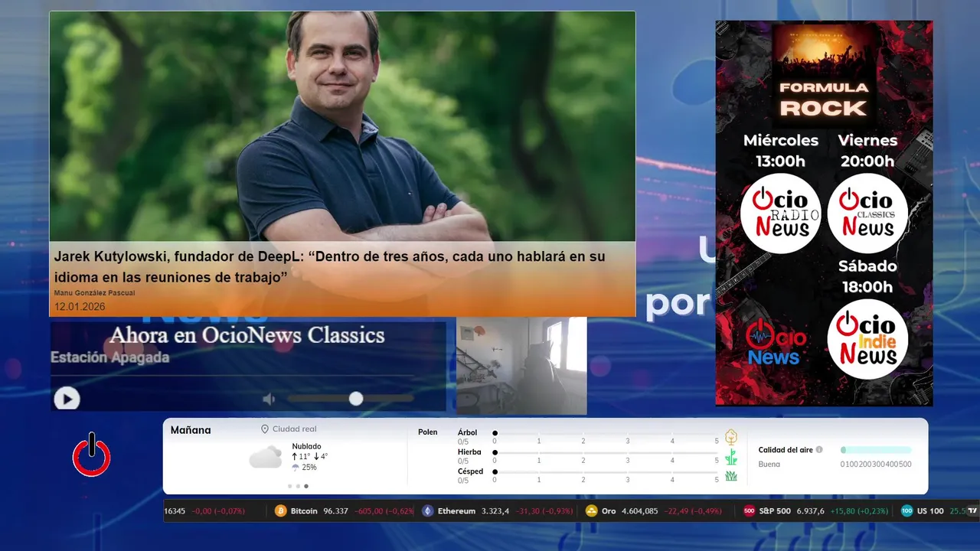Viewport: 980px width, 551px height.
Task: Open the S&P 500 6.937,6 ticker entry
Action: point(816,511)
